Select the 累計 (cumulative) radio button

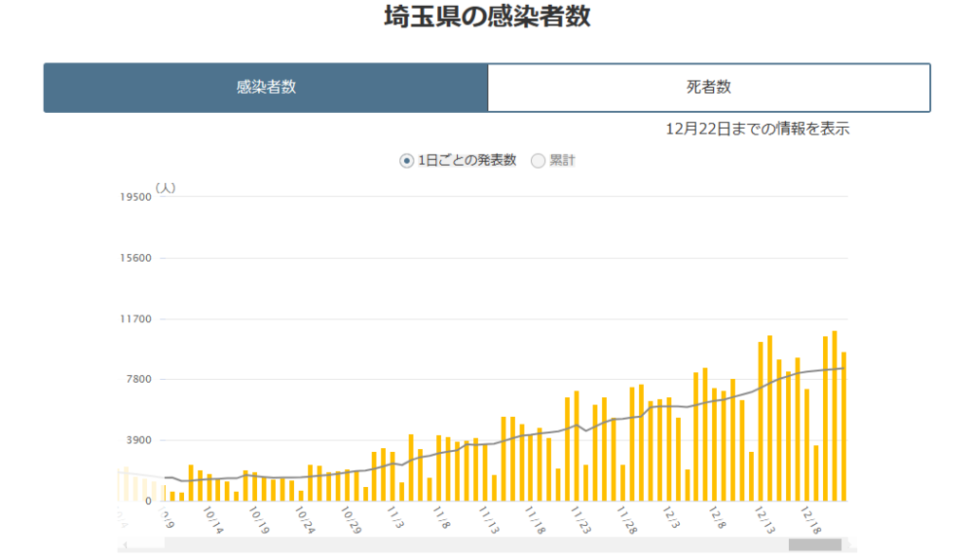coord(538,160)
